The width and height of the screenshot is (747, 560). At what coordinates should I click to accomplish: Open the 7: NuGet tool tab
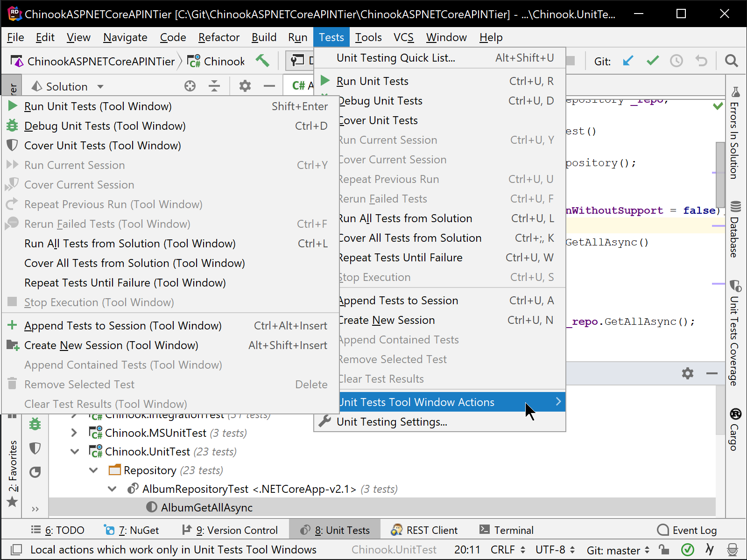pos(132,530)
